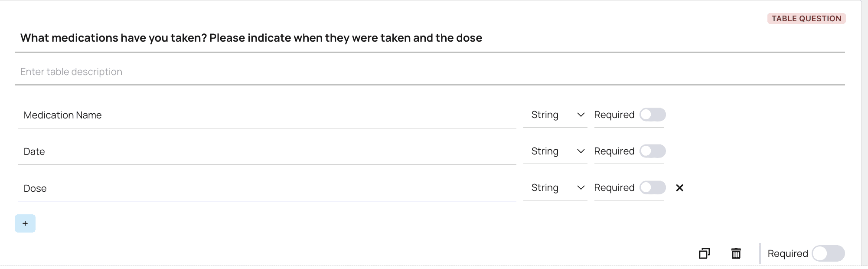Click 'Required' label in Medication Name row
The image size is (868, 269).
[614, 115]
